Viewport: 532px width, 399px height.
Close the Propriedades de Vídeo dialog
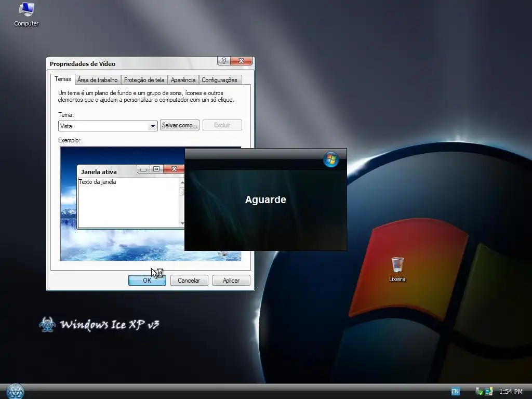click(x=241, y=61)
